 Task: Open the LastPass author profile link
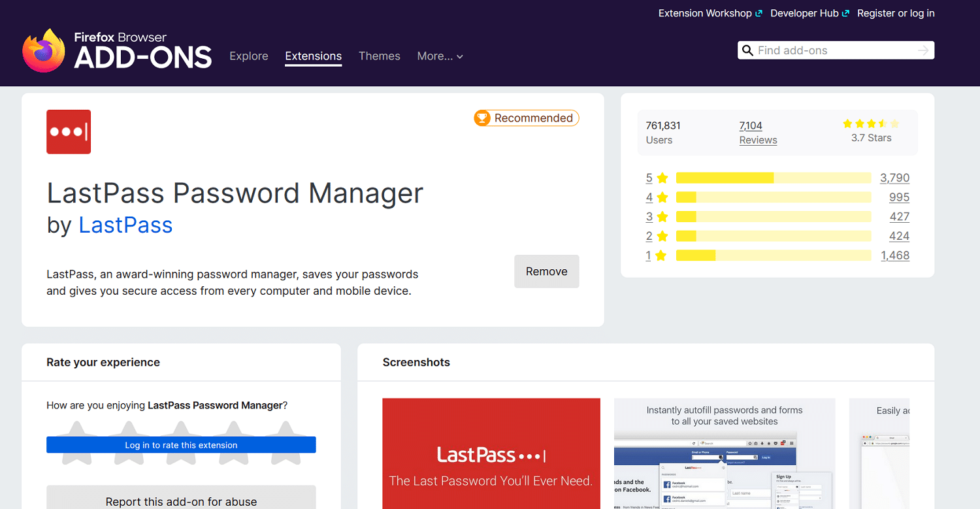[x=125, y=225]
